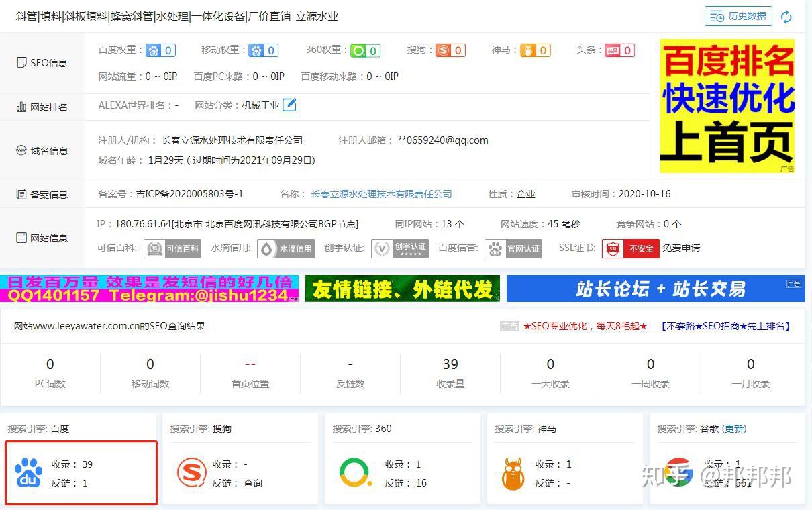
Task: Click the 机械工业 category text
Action: click(260, 105)
